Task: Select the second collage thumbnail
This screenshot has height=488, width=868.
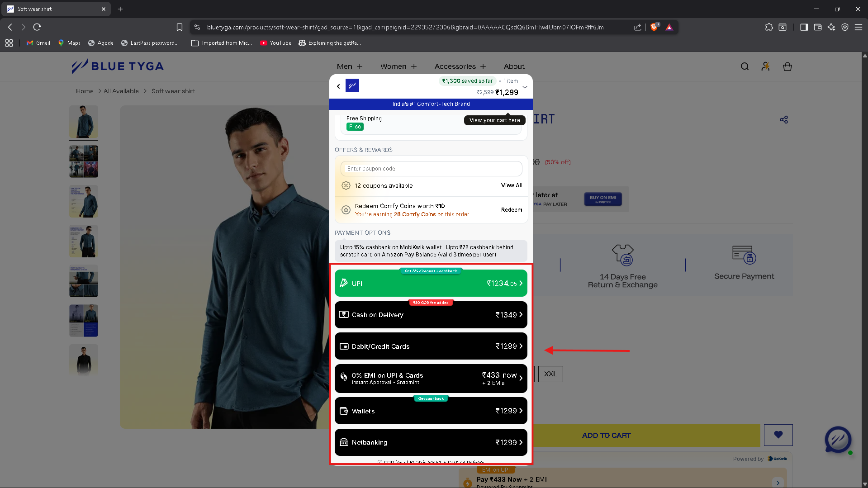Action: [x=84, y=161]
